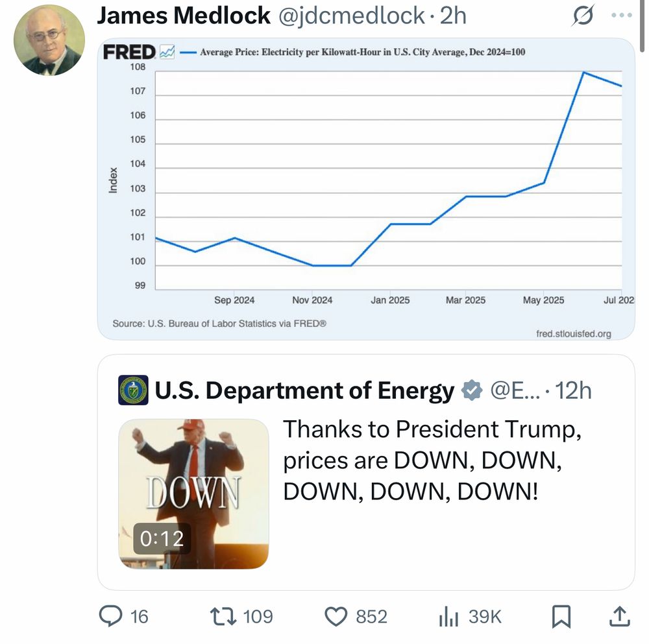Click the 109 reposts count
Screen dimensions: 649x644
[258, 617]
